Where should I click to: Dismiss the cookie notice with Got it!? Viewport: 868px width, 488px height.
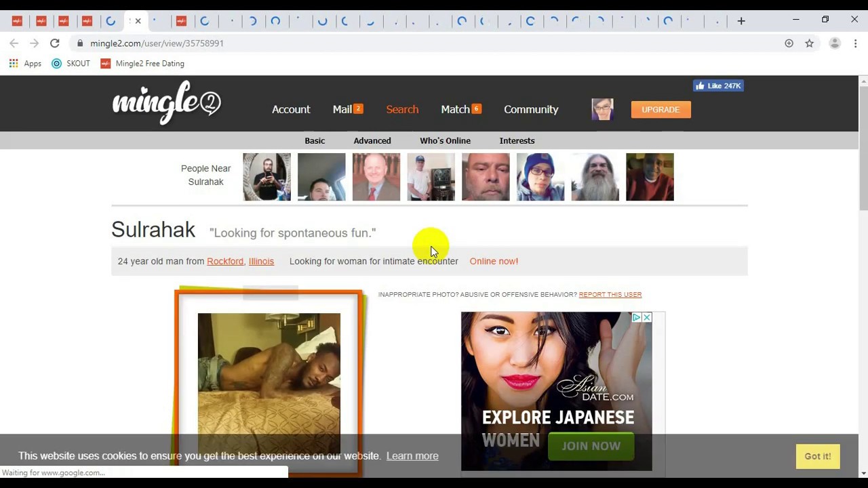tap(818, 456)
